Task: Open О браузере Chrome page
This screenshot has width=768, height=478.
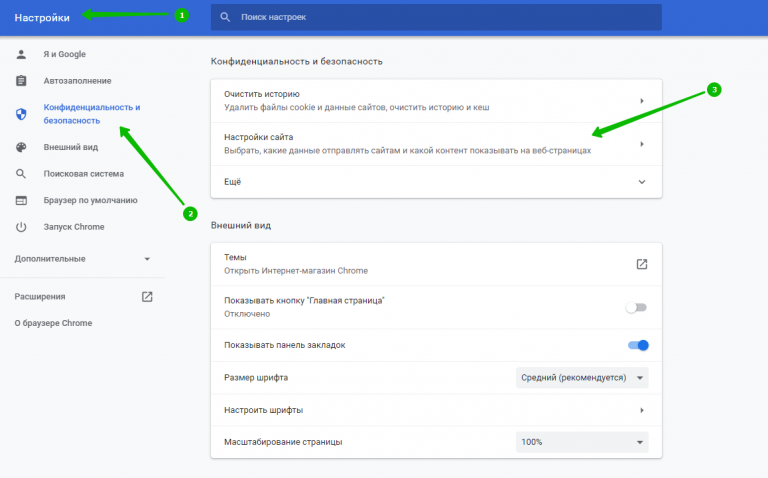Action: tap(53, 323)
